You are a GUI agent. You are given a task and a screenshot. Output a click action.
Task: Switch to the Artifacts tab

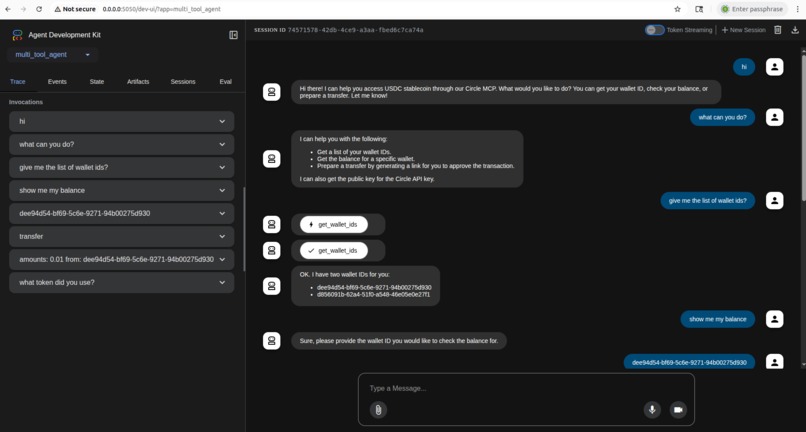click(x=138, y=82)
